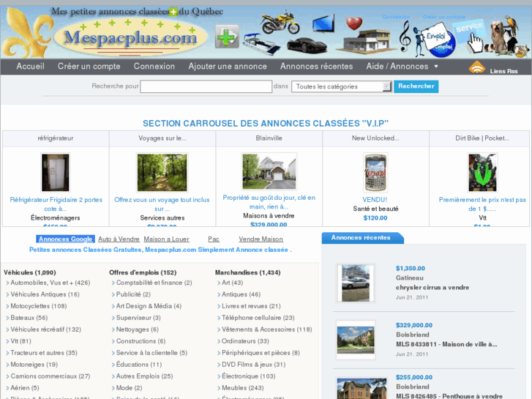The image size is (532, 399).
Task: Open Véhicules récréatif category
Action: click(x=45, y=329)
